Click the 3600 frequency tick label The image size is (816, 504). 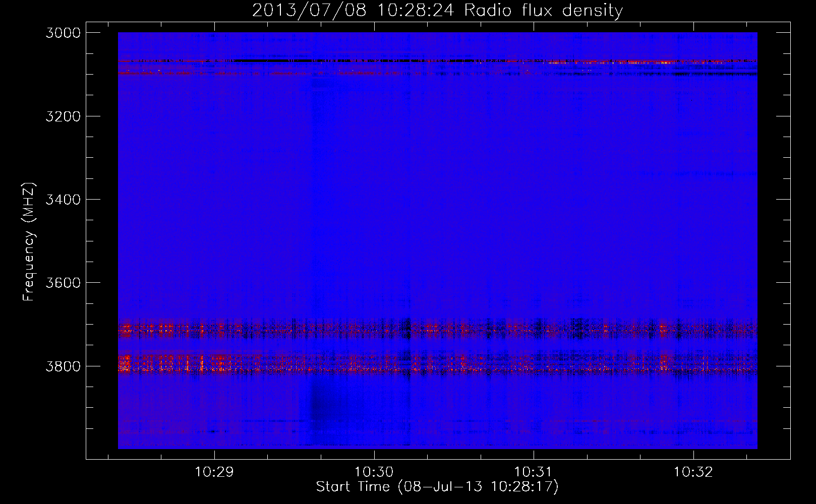(63, 283)
